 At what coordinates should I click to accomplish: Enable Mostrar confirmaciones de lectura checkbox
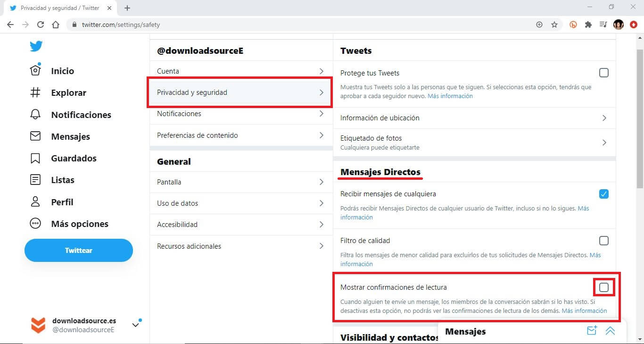(603, 287)
